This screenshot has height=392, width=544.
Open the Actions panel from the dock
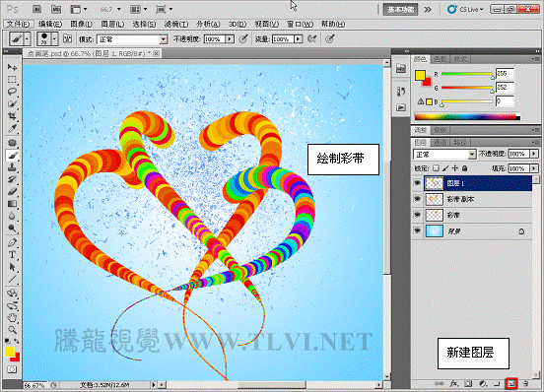(x=401, y=107)
